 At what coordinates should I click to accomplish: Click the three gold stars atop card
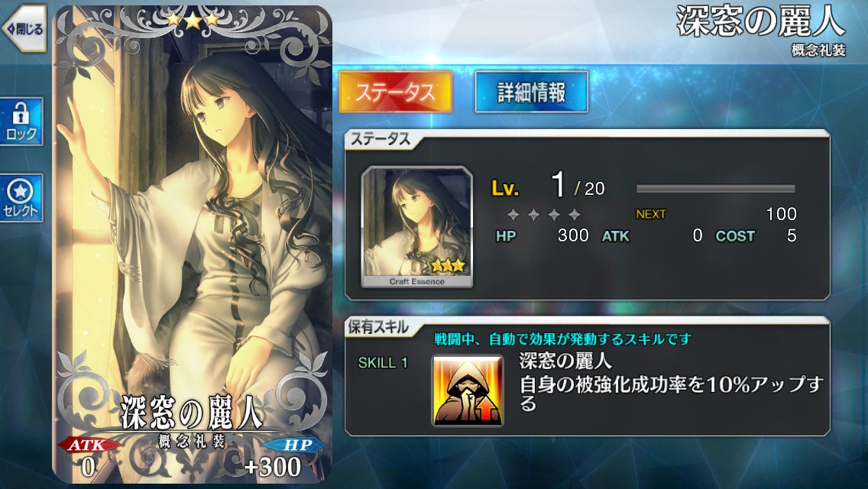point(193,21)
